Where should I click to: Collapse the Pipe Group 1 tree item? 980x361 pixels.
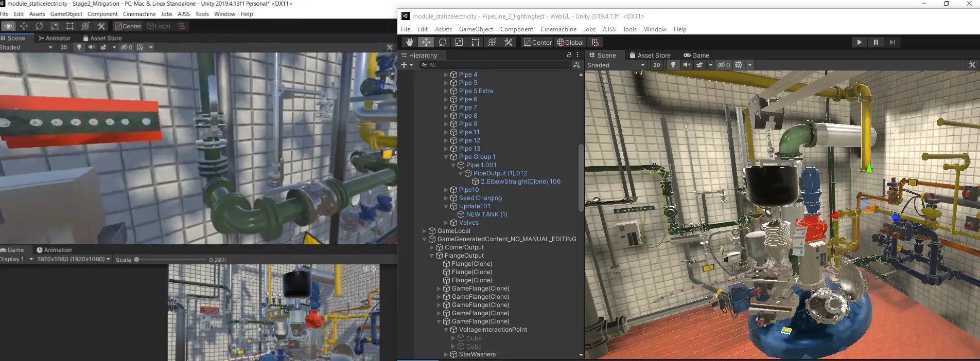pyautogui.click(x=446, y=157)
